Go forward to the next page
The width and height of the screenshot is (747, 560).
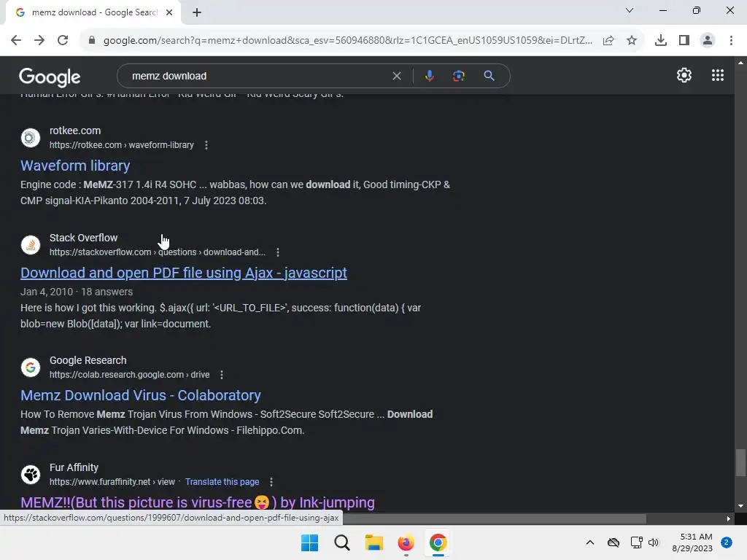click(39, 41)
